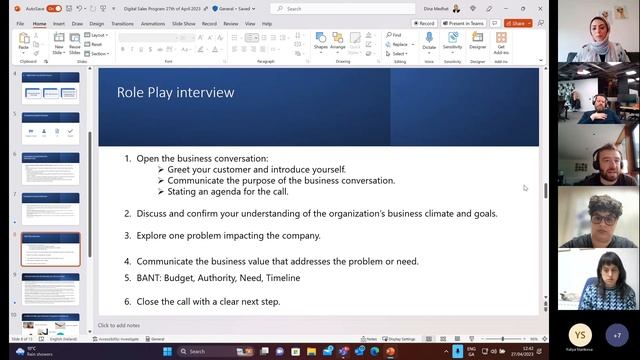This screenshot has height=360, width=640.
Task: Click the Reset slide button
Action: tap(93, 44)
